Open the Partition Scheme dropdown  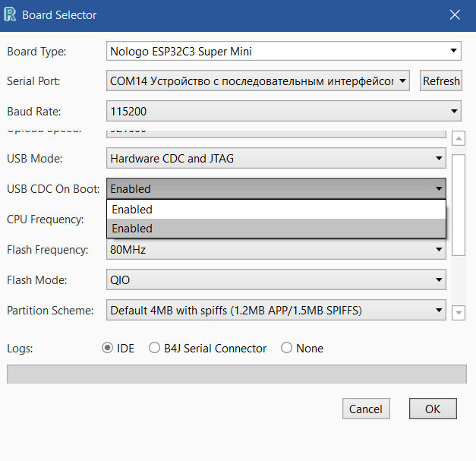pos(276,310)
